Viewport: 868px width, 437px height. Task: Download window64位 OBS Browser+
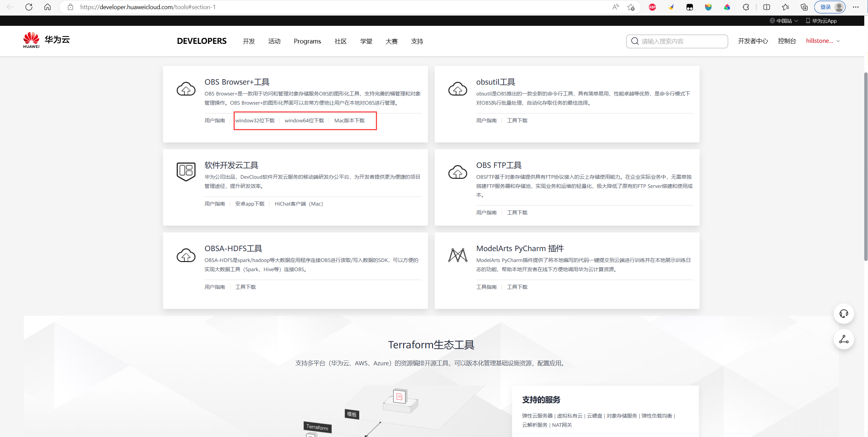[x=304, y=120]
